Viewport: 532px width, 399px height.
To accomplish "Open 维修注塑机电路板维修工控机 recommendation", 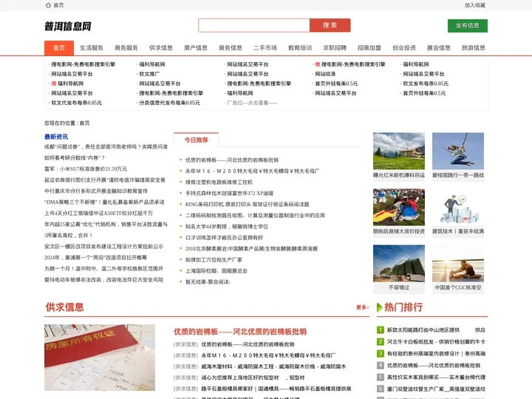I will coord(219,183).
